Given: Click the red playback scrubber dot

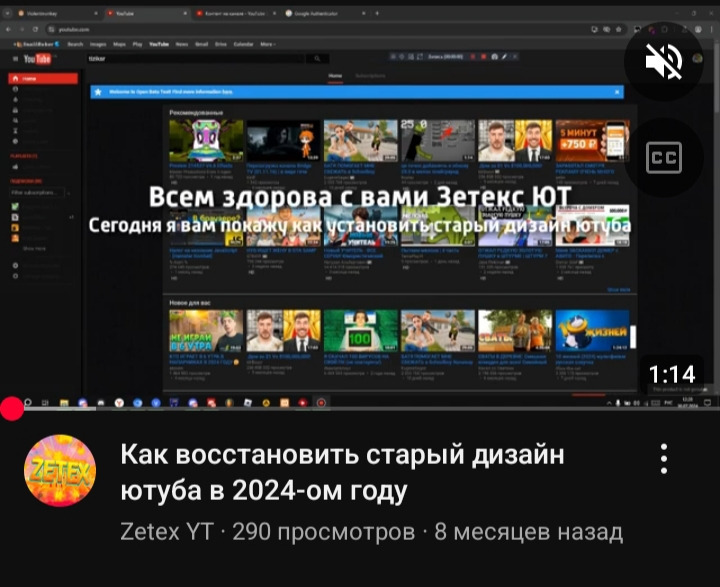Looking at the screenshot, I should [x=12, y=408].
